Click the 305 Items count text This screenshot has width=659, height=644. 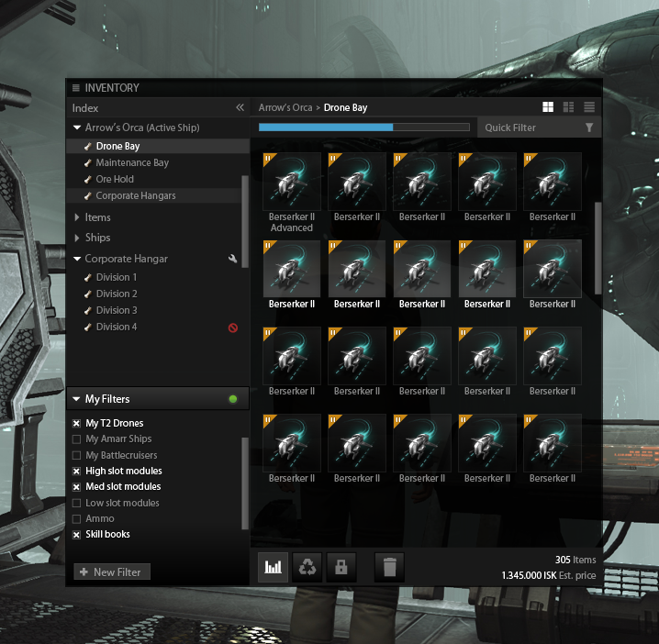click(x=575, y=560)
